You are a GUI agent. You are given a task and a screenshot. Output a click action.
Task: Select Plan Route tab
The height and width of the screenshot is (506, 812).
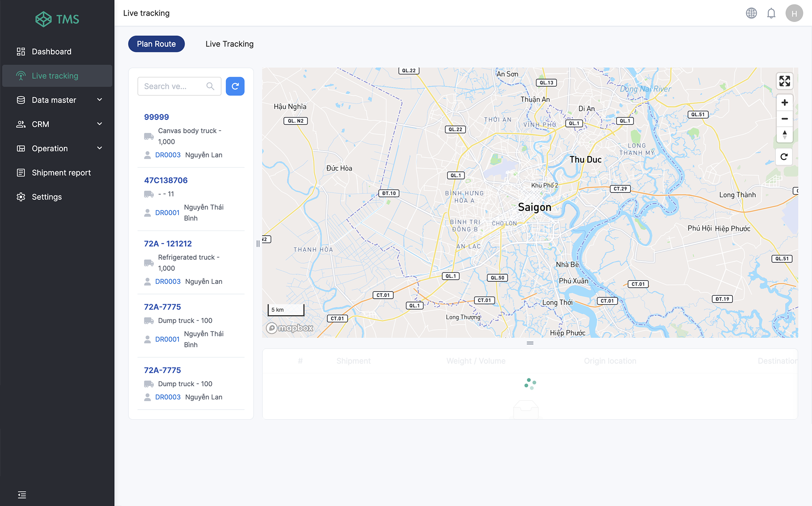[156, 44]
